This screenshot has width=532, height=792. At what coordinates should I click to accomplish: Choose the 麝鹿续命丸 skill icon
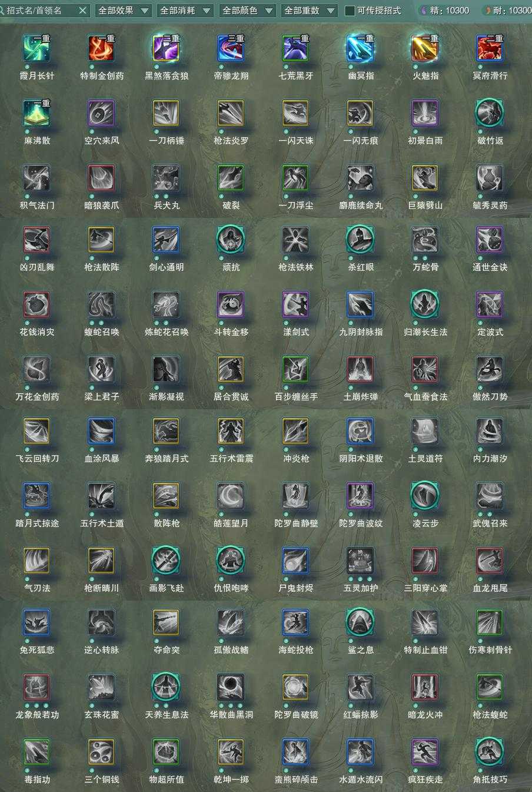pyautogui.click(x=360, y=178)
